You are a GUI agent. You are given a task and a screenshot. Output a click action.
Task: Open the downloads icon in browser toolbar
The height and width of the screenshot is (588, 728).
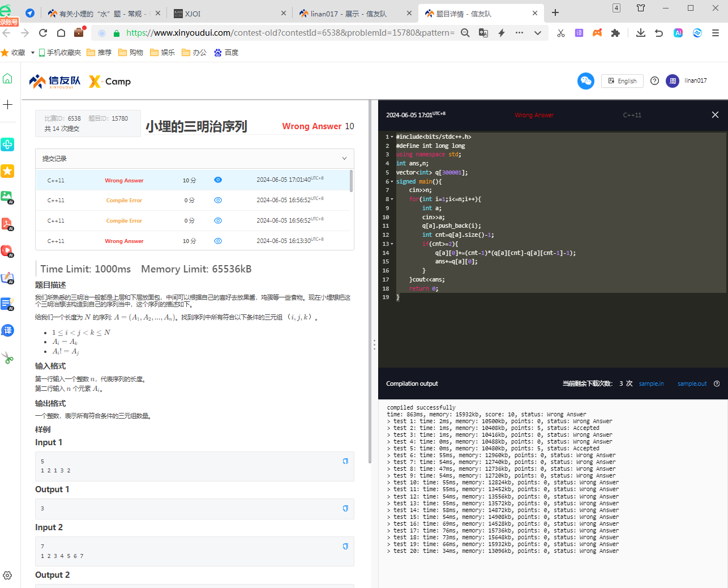click(x=640, y=33)
